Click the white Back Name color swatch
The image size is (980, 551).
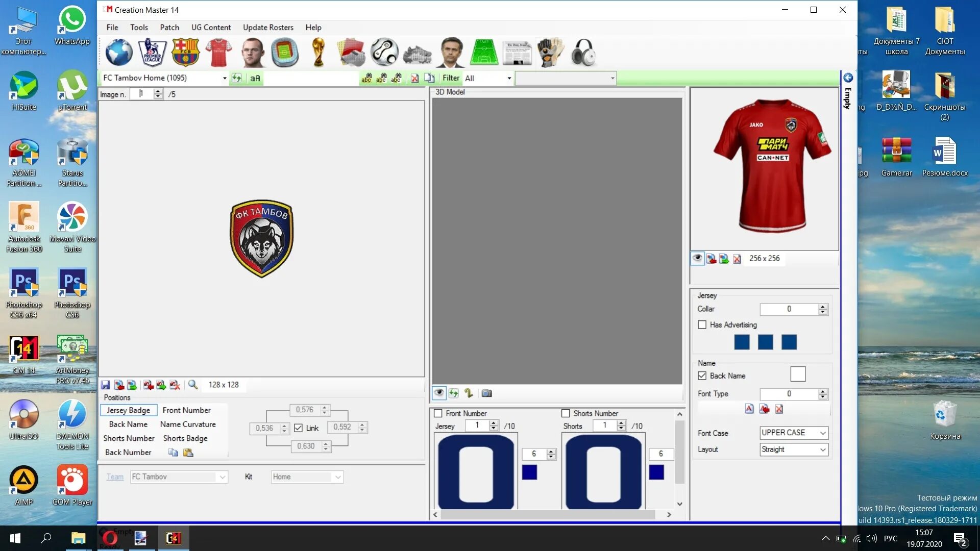798,374
